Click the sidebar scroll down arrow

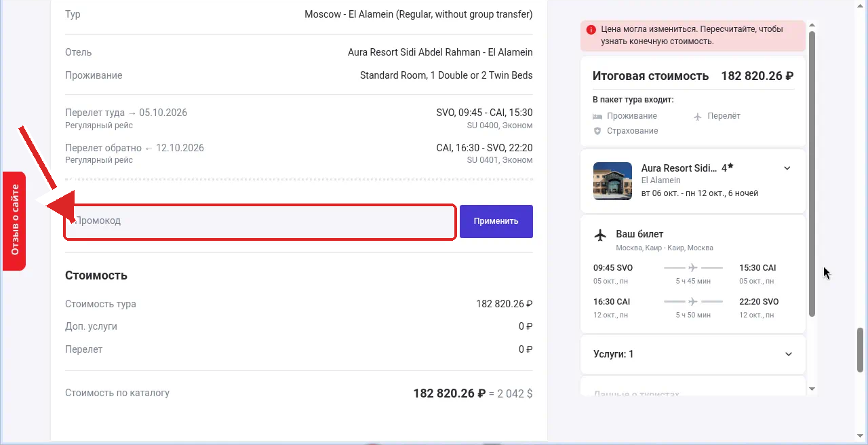[812, 389]
